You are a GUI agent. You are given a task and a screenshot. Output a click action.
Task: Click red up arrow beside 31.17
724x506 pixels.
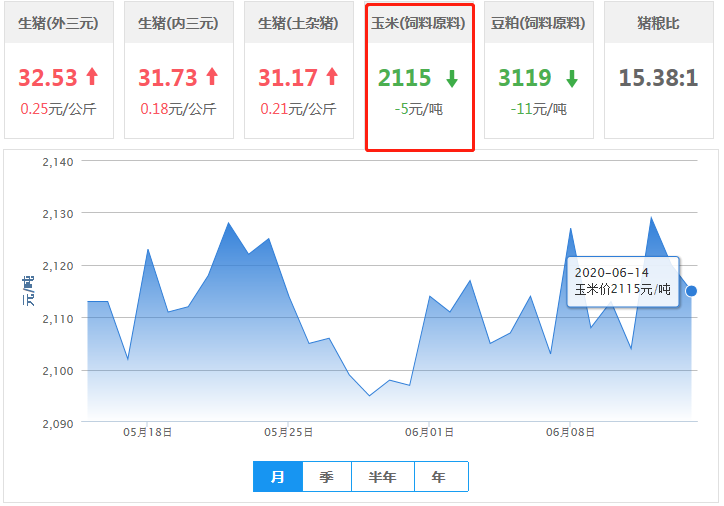click(331, 77)
